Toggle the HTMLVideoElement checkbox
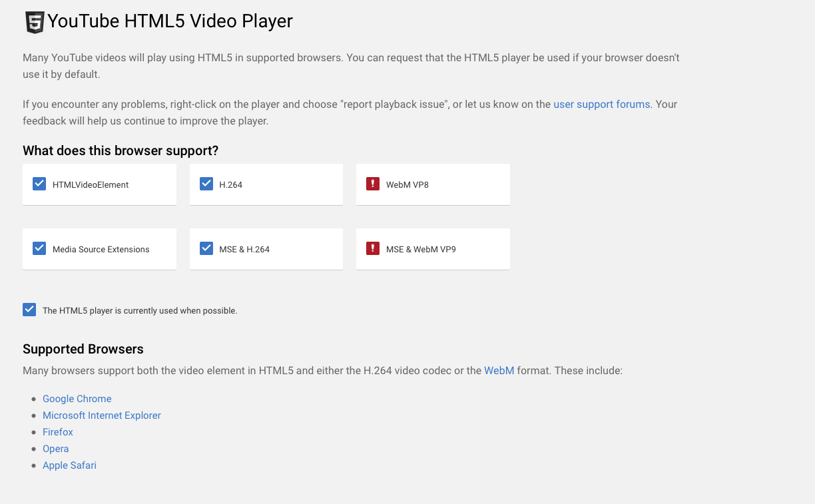Image resolution: width=815 pixels, height=504 pixels. click(39, 184)
